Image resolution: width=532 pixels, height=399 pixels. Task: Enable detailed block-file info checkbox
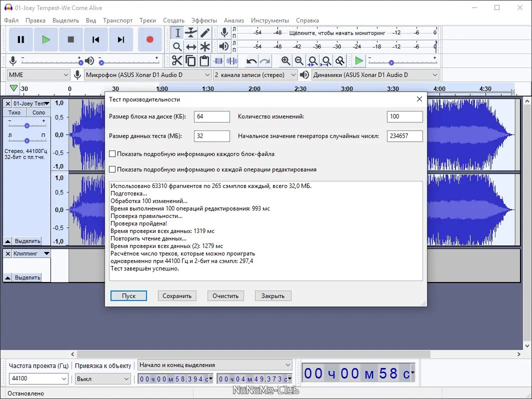pos(112,154)
